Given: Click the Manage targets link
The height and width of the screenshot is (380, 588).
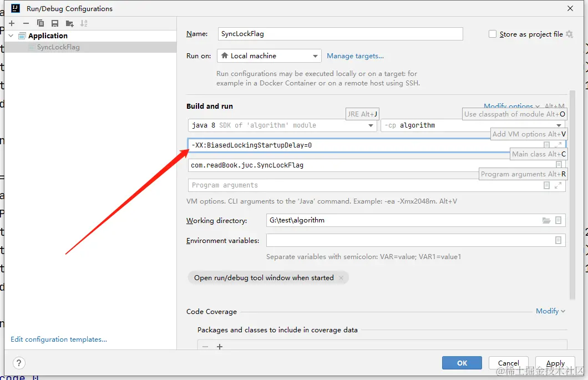Looking at the screenshot, I should tap(355, 56).
